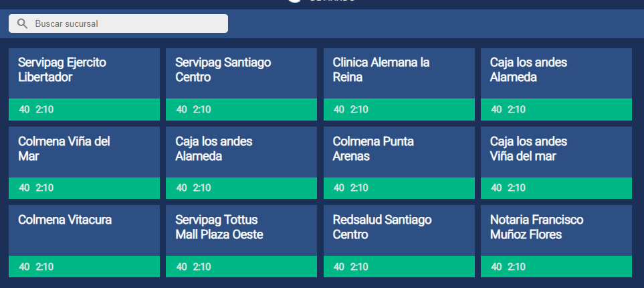Select the Colmena Vitacura branch card
Viewport: 644px width, 288px height.
tap(84, 241)
